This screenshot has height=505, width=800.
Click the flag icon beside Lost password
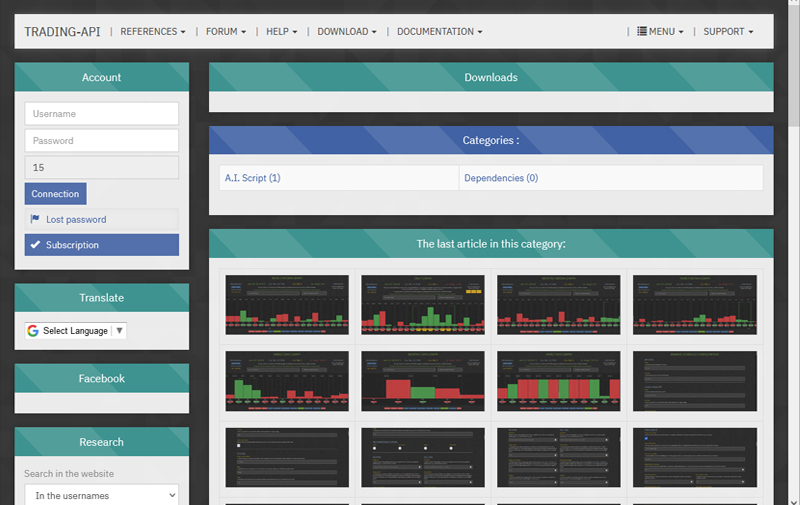click(35, 219)
